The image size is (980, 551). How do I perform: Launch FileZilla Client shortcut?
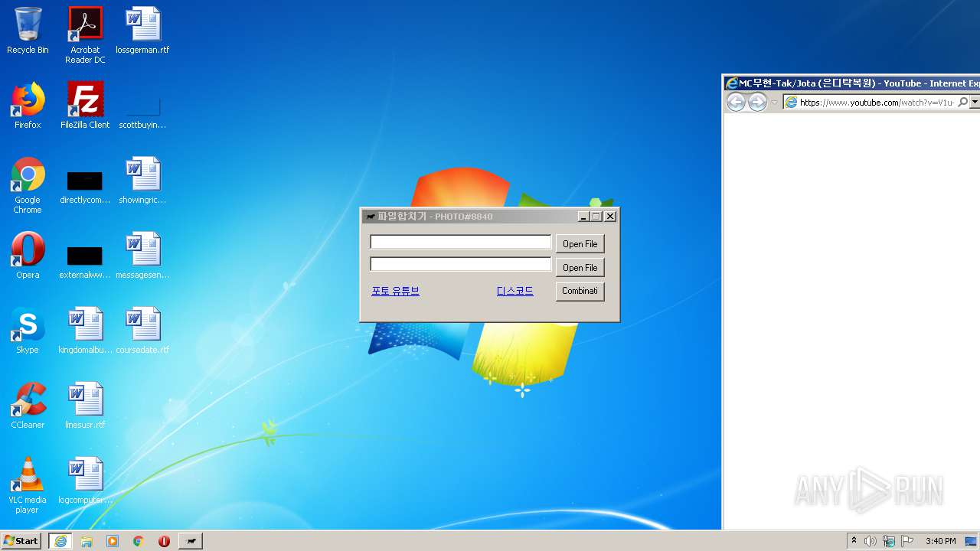coord(85,106)
